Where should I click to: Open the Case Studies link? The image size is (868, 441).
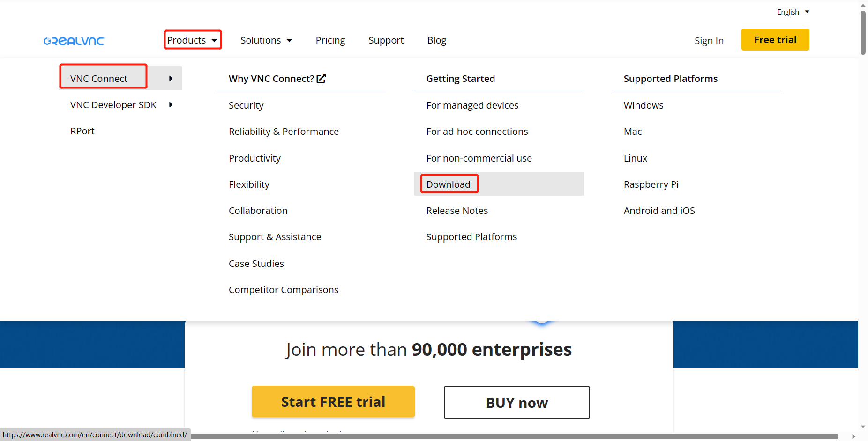pos(256,264)
